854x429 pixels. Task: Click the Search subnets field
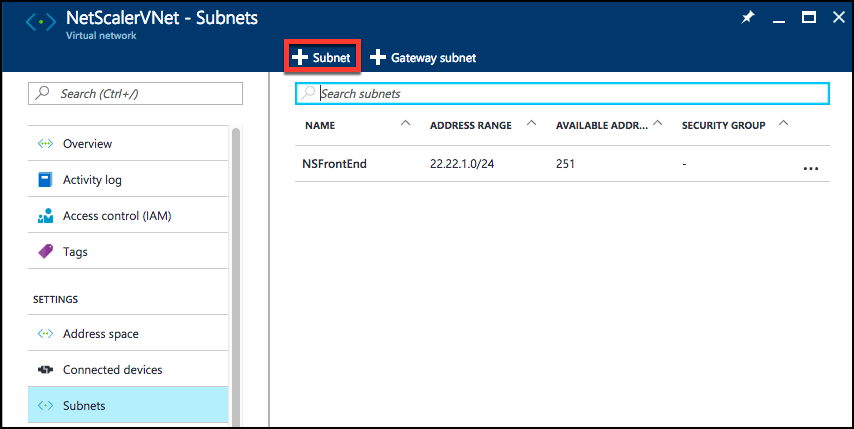562,94
